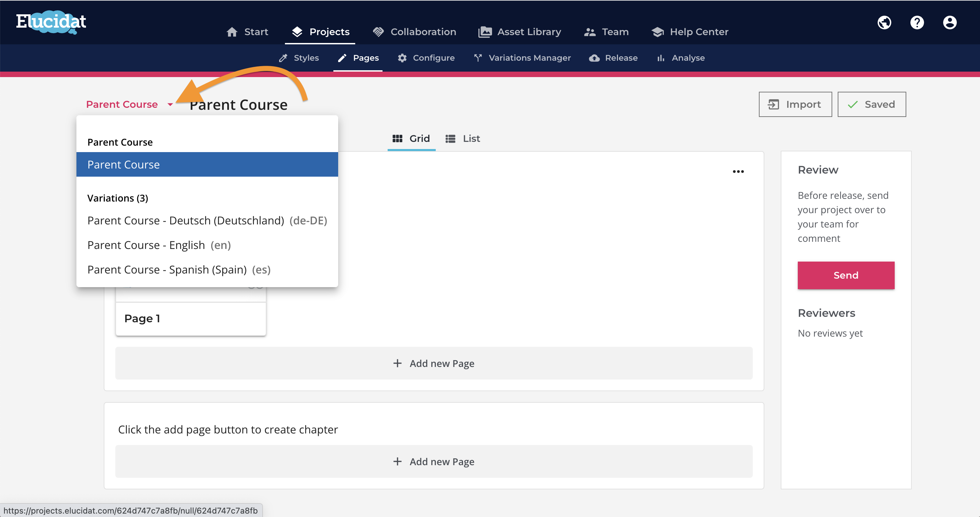Click the Review panel heading
This screenshot has width=980, height=517.
[x=818, y=170]
